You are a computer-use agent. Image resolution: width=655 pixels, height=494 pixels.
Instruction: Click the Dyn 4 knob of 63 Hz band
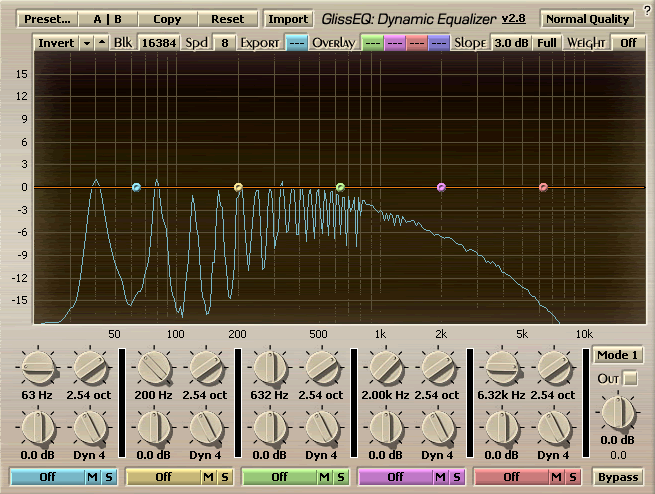90,428
